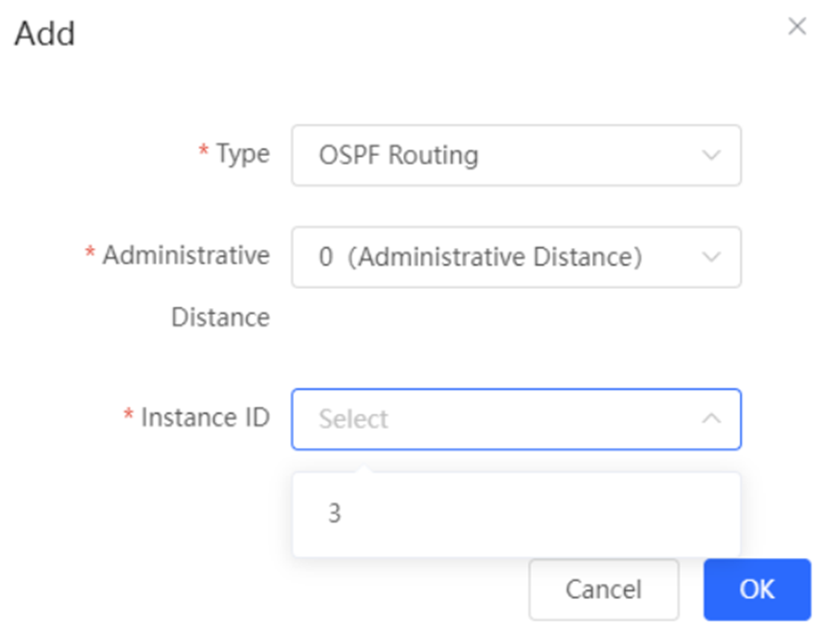
Task: Click the red asterisk beside Type
Action: 203,150
